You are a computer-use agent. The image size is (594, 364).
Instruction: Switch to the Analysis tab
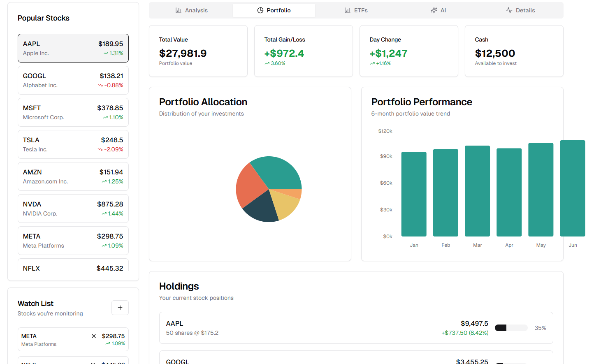coord(191,10)
